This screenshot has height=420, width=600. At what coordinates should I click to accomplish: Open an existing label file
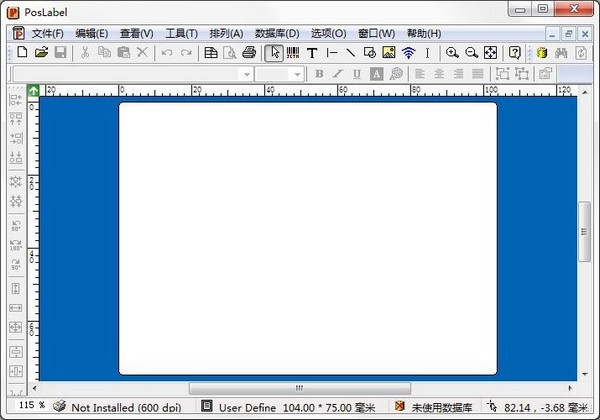tap(41, 52)
